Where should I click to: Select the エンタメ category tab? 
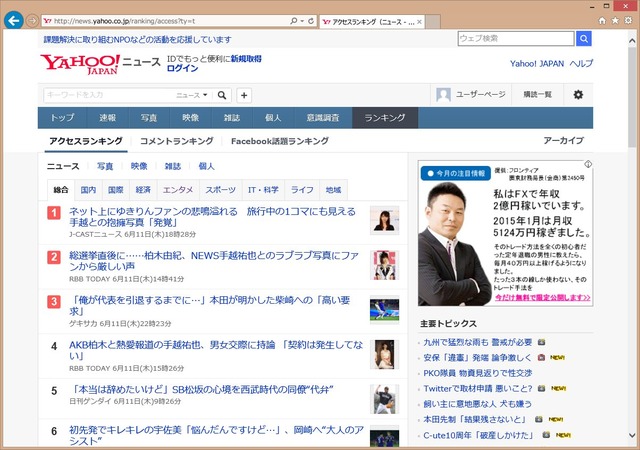pyautogui.click(x=178, y=190)
